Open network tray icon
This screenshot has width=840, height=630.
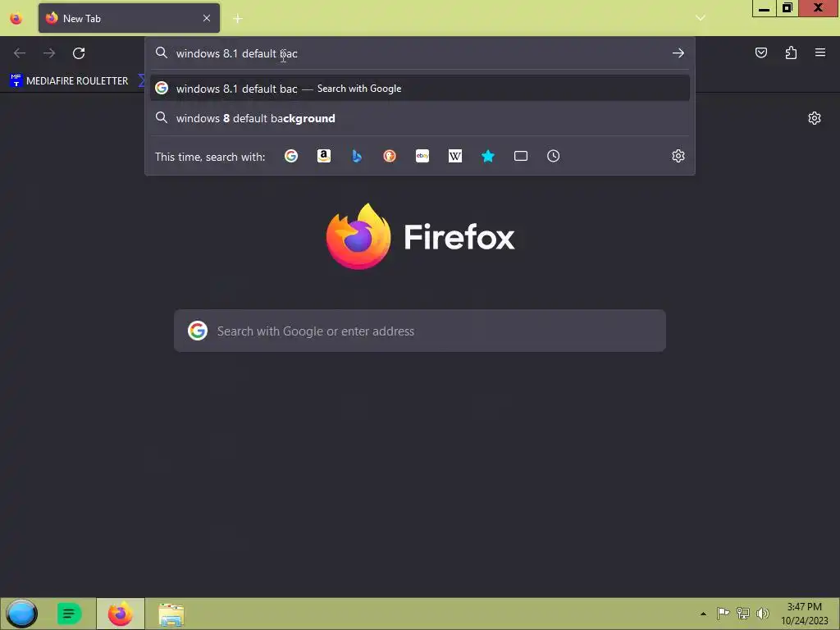(x=743, y=614)
